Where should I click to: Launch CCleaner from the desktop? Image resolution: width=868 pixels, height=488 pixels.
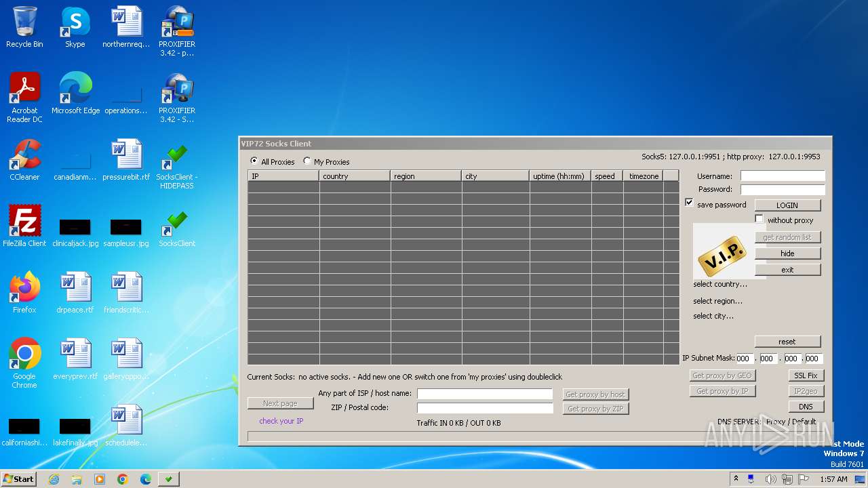coord(24,160)
